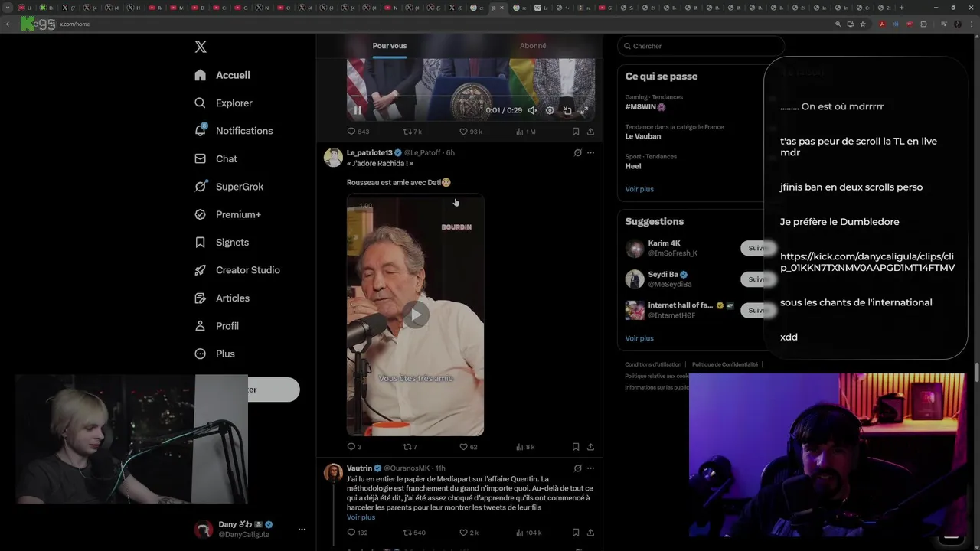Share the post with 93 k likes
980x551 pixels.
pos(591,132)
